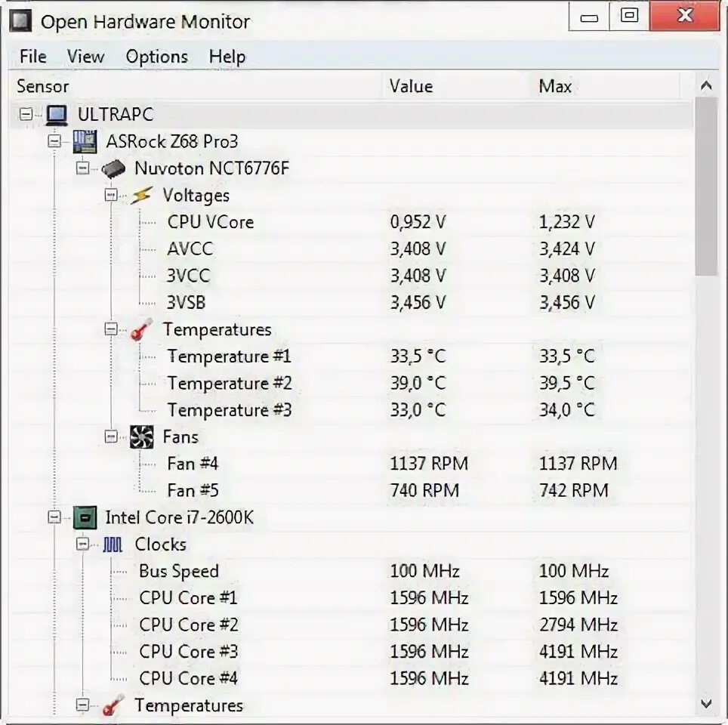Collapse the Nuvoton Temperatures group

click(110, 329)
